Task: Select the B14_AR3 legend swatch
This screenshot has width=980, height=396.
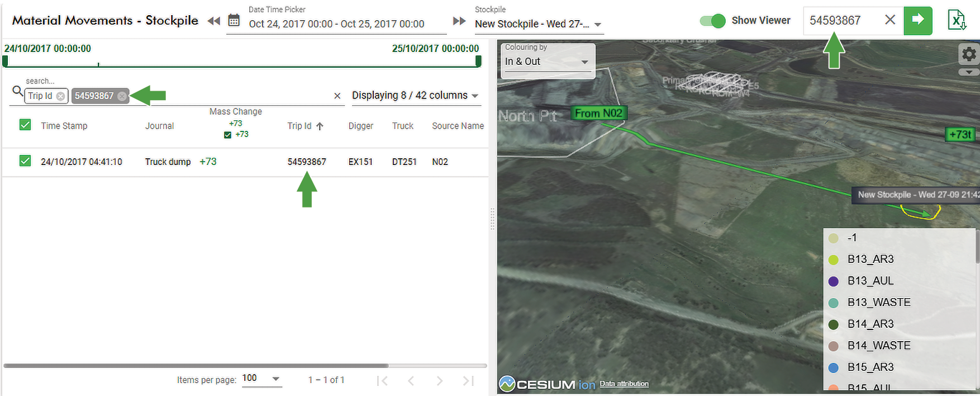Action: click(x=834, y=324)
